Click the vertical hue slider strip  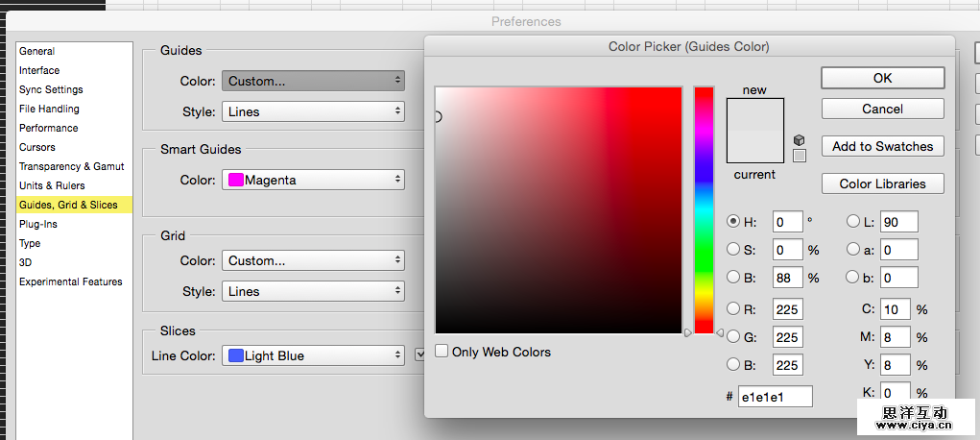tap(704, 209)
